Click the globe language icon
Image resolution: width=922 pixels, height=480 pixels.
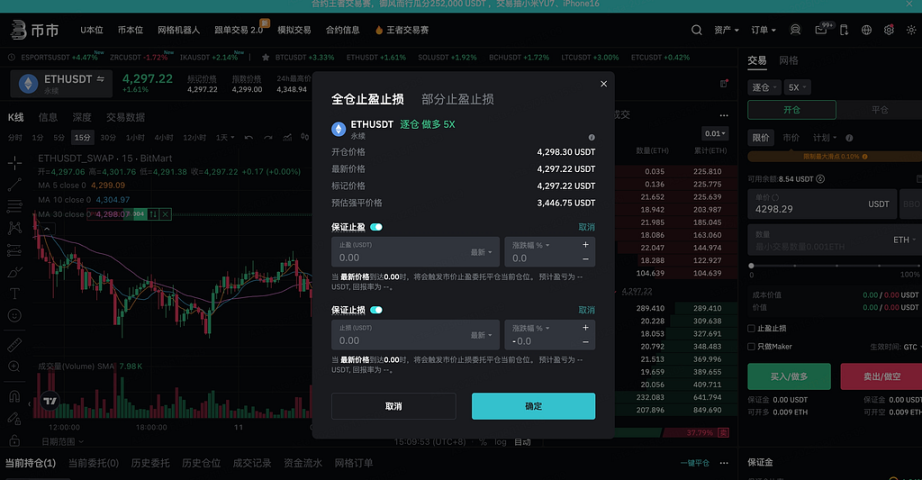866,30
